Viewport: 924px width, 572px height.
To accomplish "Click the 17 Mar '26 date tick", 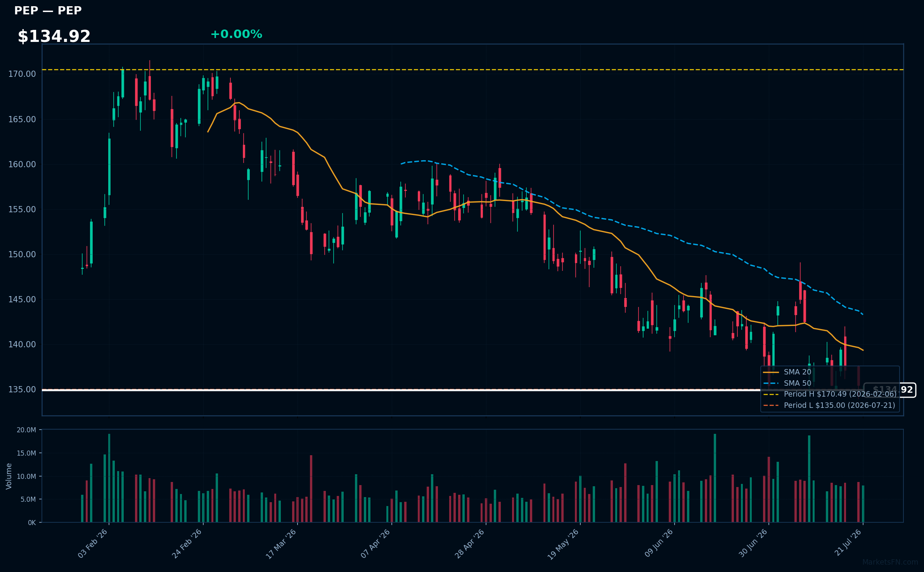I will pos(281,544).
